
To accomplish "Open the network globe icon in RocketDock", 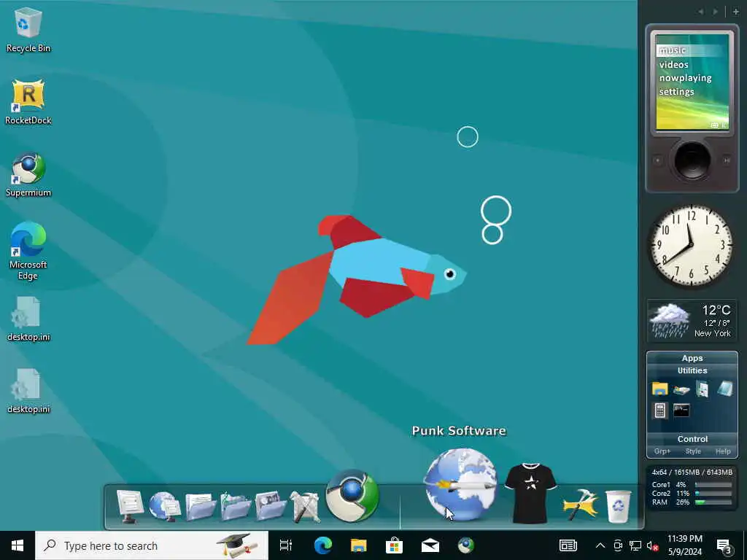I will pos(164,506).
